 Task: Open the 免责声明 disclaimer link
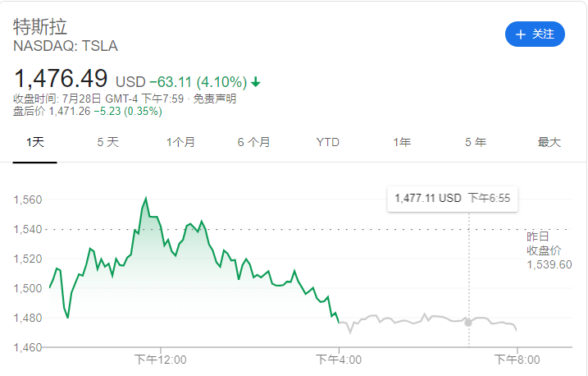pos(217,99)
